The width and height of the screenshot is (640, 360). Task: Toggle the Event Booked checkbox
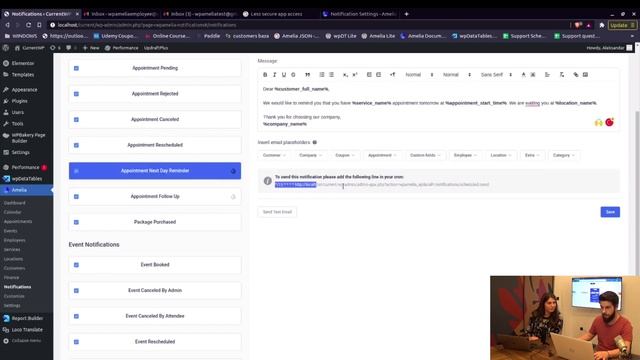coord(76,265)
